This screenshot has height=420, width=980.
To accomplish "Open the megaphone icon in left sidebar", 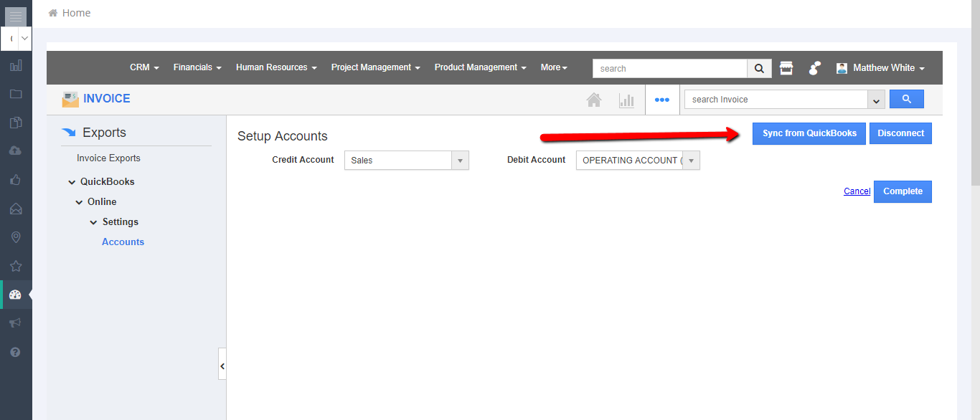I will coord(16,323).
